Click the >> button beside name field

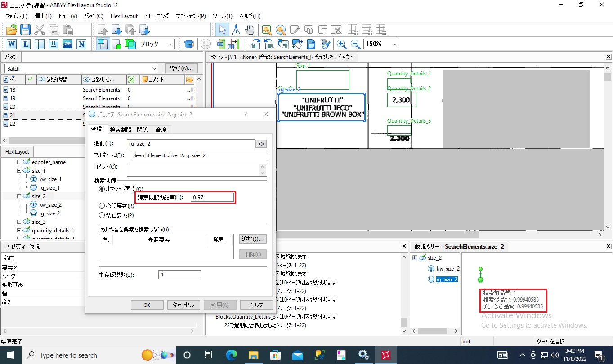point(261,144)
